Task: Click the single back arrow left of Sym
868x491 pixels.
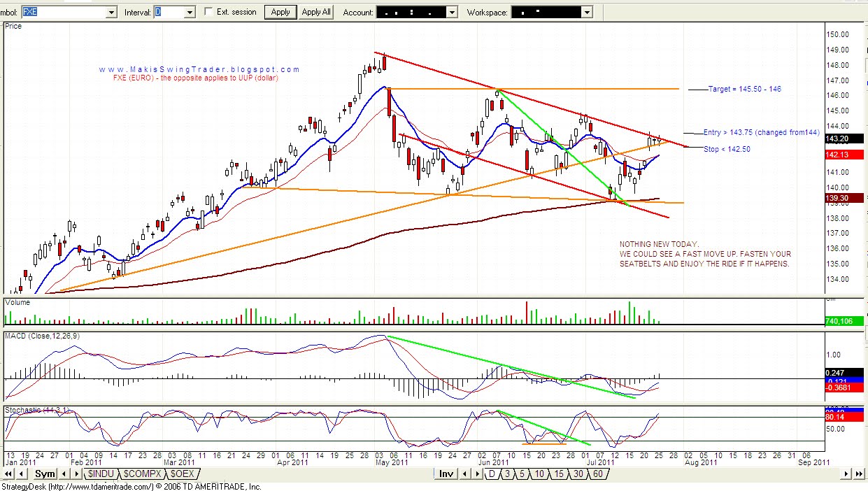Action: (x=20, y=474)
